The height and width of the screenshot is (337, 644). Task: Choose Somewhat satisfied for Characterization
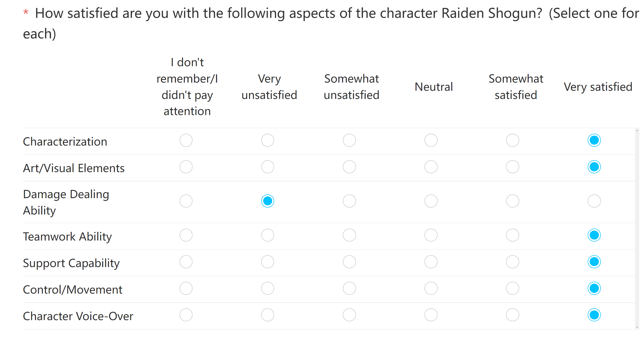513,140
